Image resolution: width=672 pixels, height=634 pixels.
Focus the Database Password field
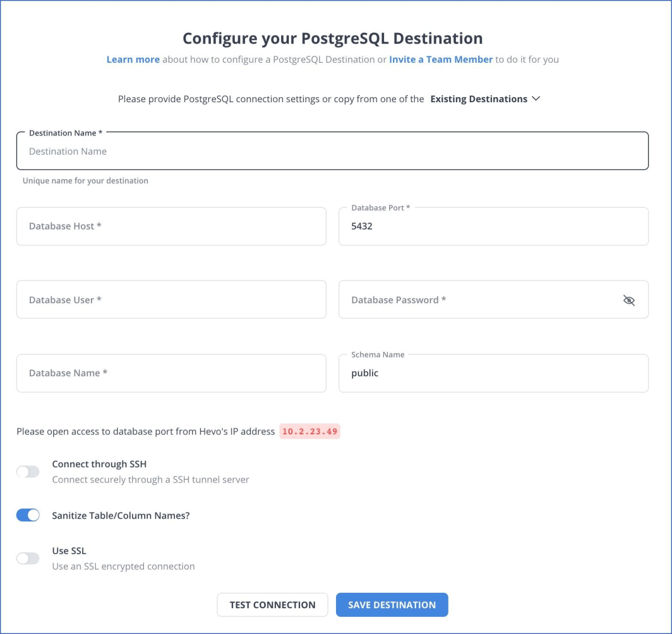tap(493, 299)
